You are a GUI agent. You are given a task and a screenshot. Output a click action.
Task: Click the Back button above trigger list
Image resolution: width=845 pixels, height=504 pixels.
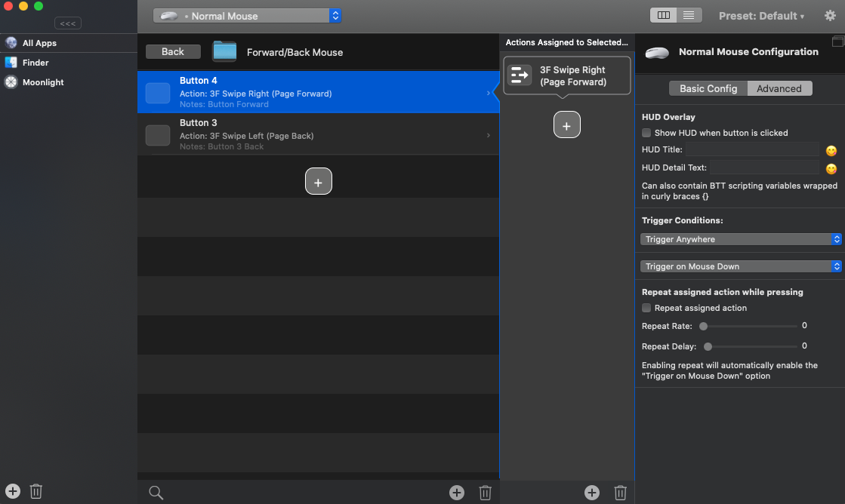[x=173, y=51]
